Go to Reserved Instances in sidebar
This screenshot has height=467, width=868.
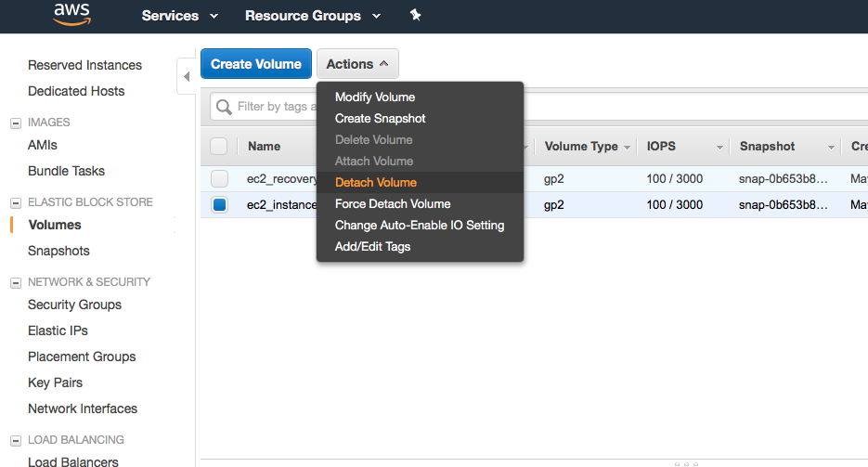(x=84, y=65)
